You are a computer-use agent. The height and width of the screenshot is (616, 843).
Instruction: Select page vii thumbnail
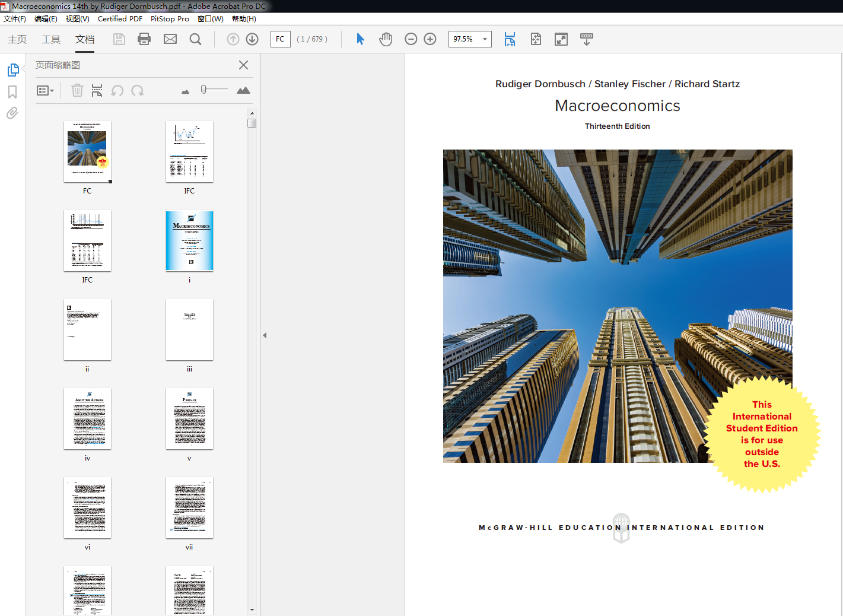pos(189,507)
